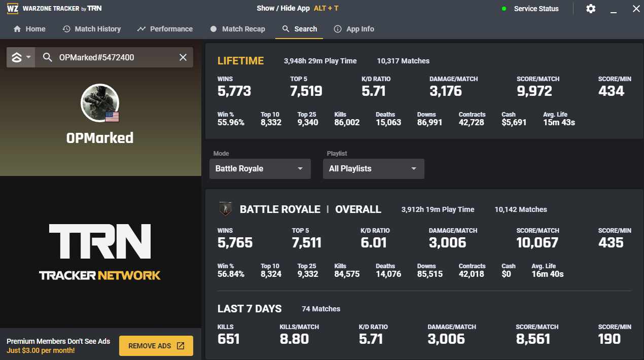Click last 7 days score per match 8,561
Screen dimensions: 644x360
tap(533, 339)
